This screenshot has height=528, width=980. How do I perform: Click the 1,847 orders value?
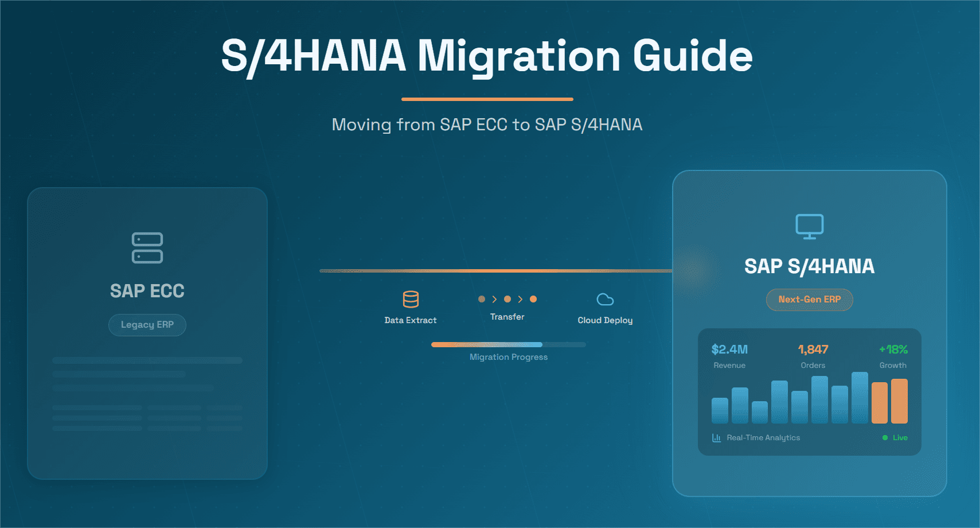coord(813,350)
